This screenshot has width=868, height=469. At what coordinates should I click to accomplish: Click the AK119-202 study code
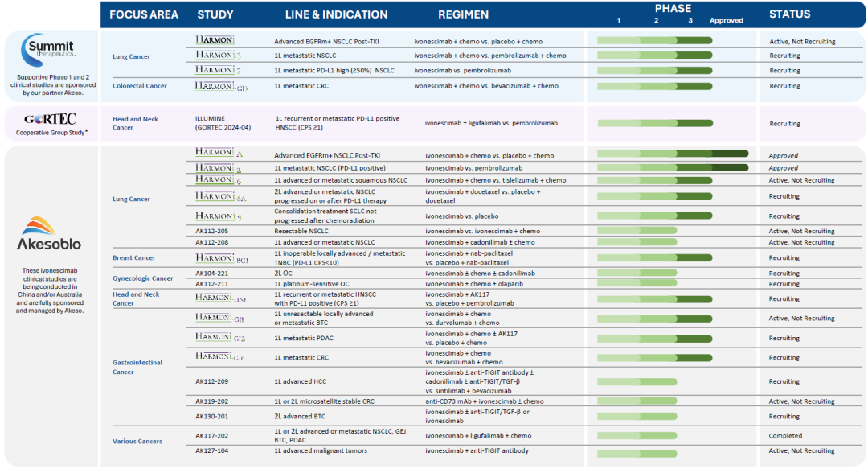click(211, 401)
